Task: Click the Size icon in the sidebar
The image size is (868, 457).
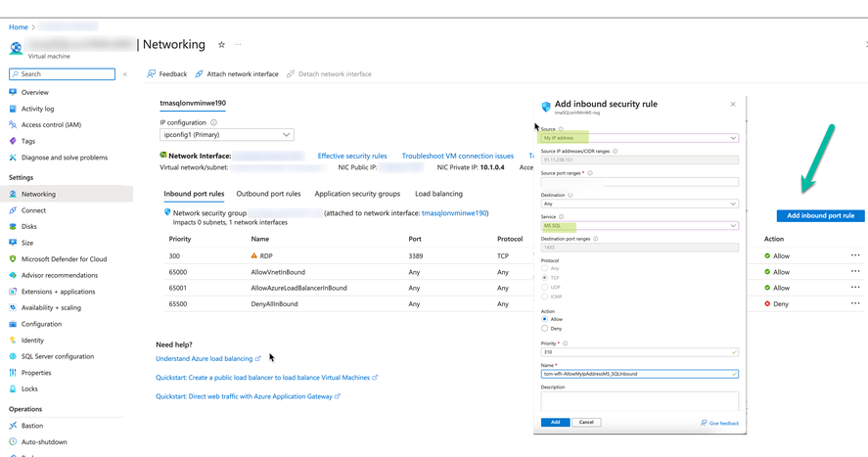Action: pos(13,243)
